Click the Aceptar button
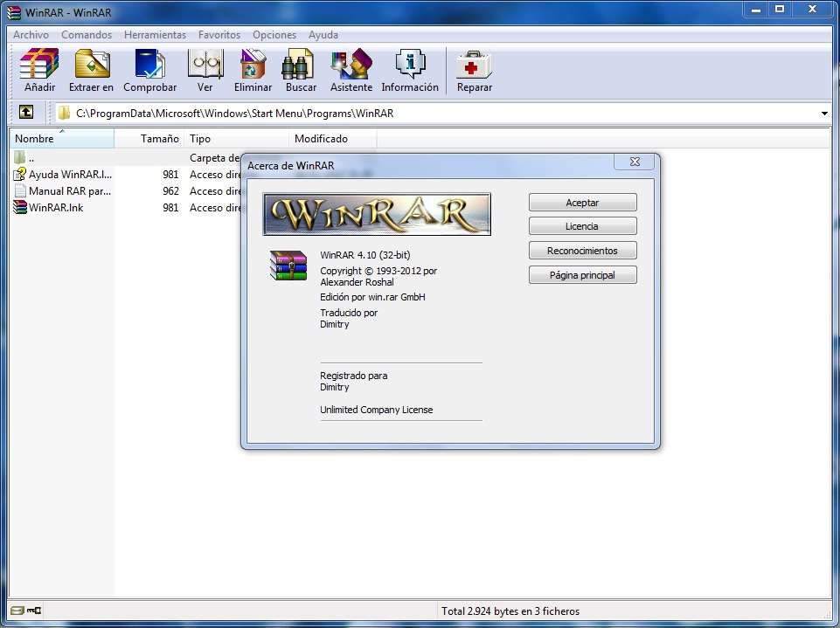The height and width of the screenshot is (628, 840). (583, 203)
